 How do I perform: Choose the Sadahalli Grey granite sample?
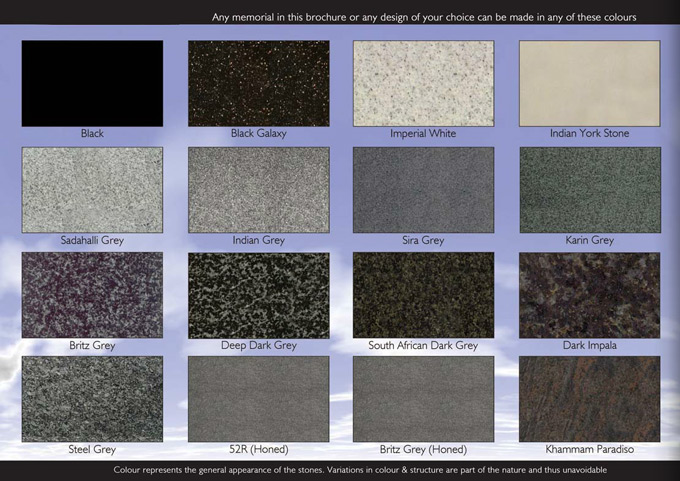pyautogui.click(x=92, y=190)
